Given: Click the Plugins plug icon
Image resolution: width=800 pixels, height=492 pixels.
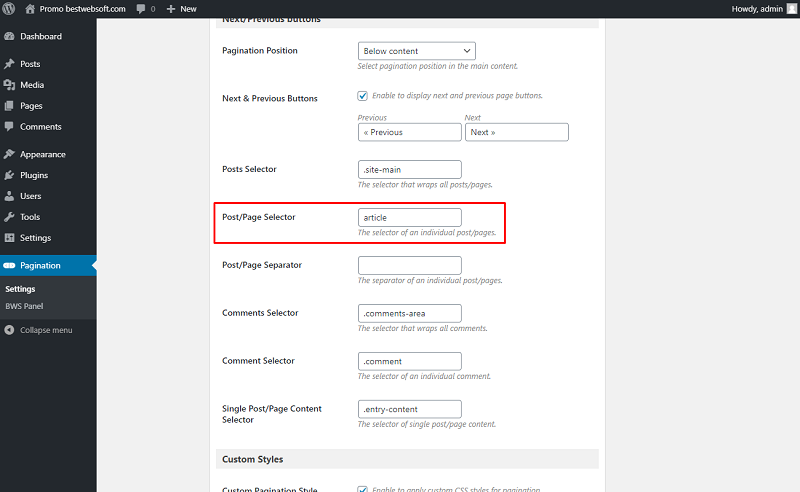Looking at the screenshot, I should (9, 175).
